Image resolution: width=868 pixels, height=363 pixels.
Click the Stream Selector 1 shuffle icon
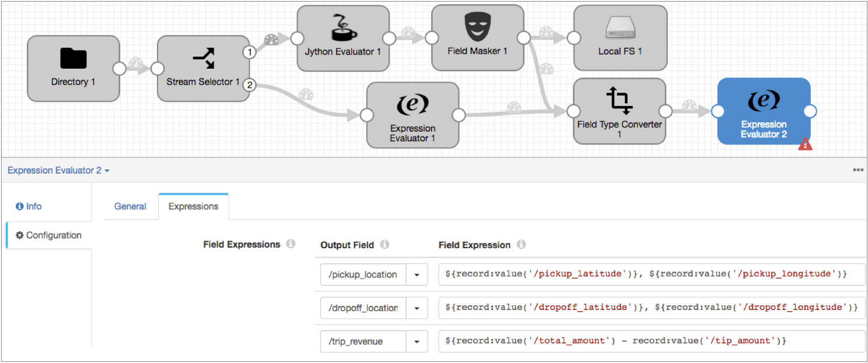point(204,58)
